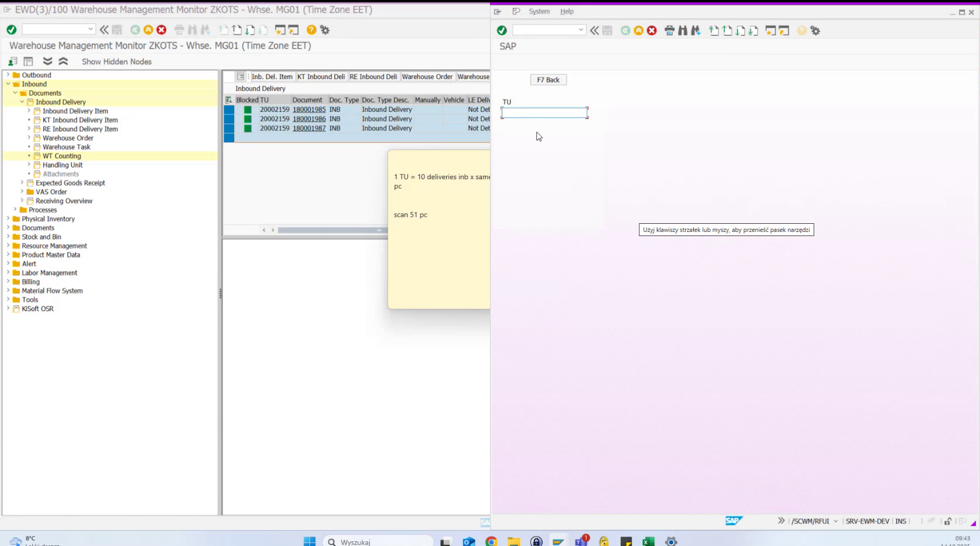Open document link 180001986

[x=309, y=118]
